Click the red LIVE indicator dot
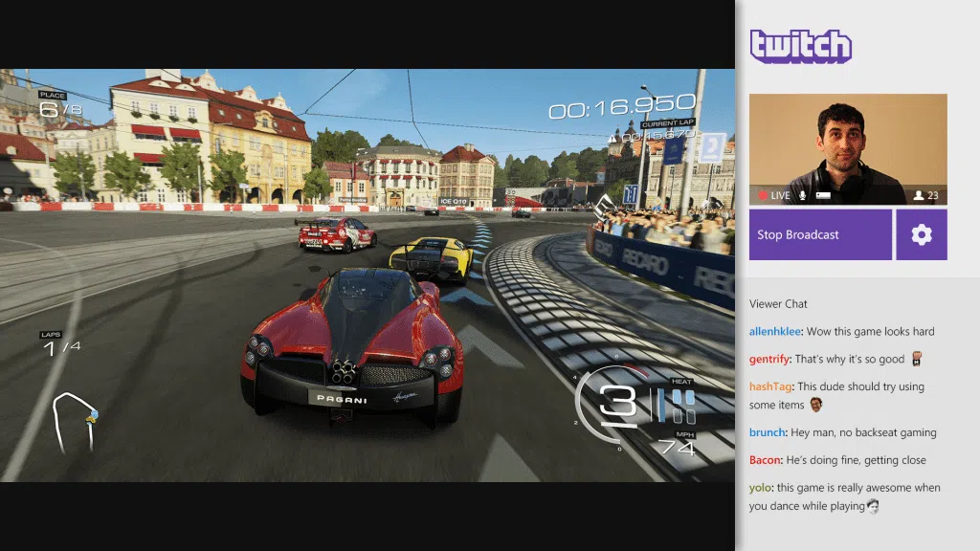 point(763,195)
